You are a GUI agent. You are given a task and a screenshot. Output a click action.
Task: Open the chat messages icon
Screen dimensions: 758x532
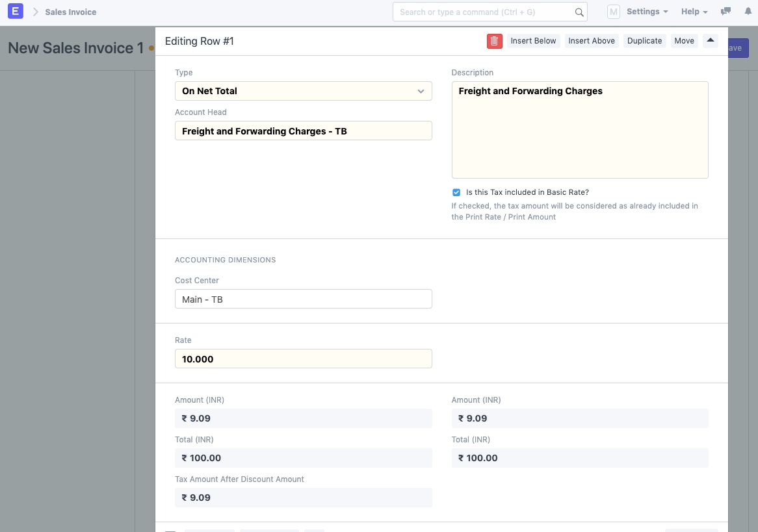725,12
